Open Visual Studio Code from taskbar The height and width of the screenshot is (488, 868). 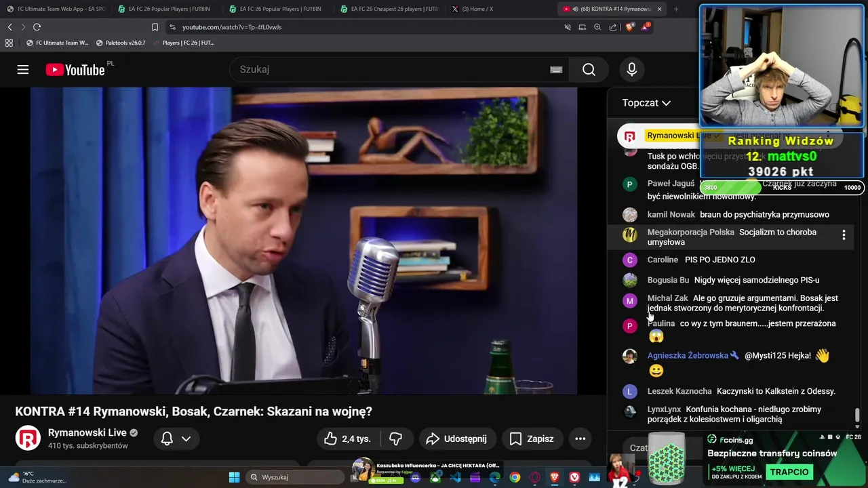tap(455, 477)
